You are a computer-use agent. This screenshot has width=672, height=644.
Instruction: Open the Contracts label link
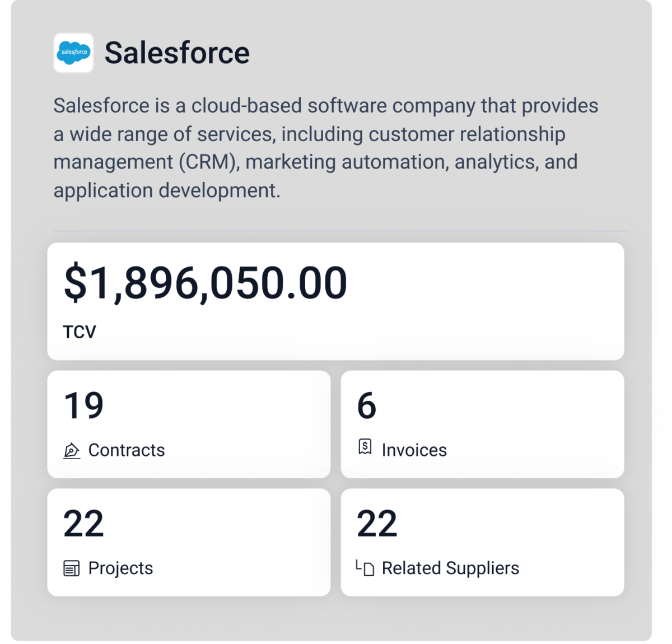(x=127, y=450)
